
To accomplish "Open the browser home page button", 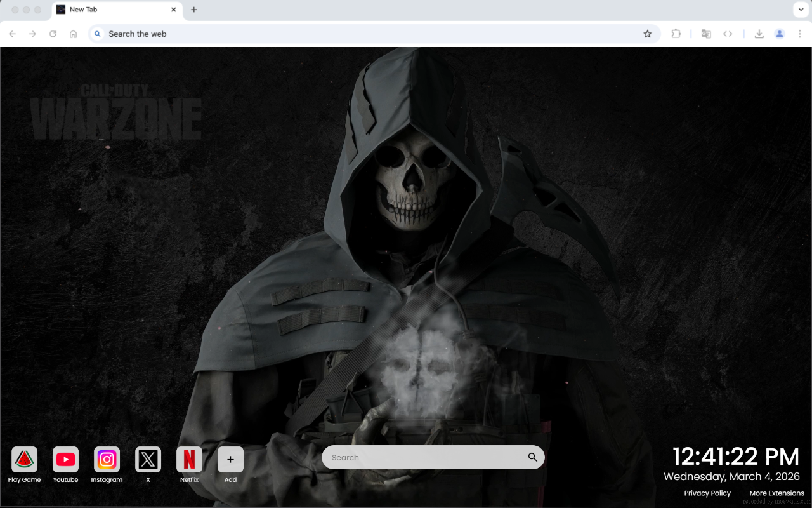I will tap(73, 34).
